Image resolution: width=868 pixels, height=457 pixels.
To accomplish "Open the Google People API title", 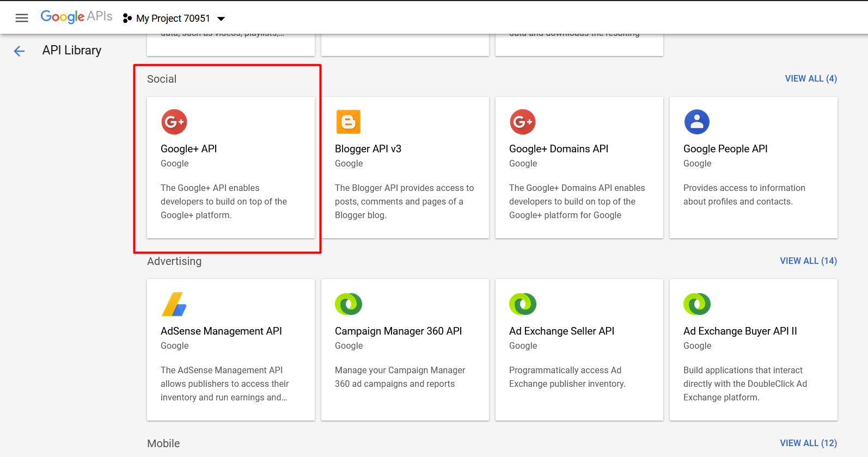I will 725,149.
